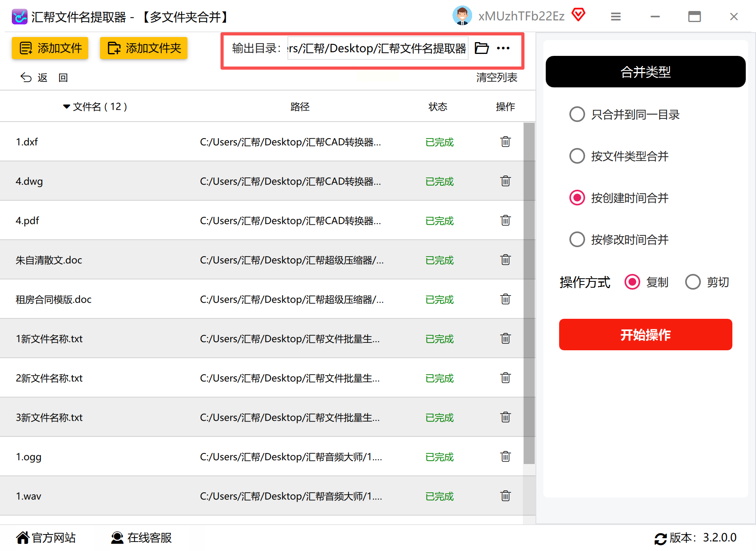The image size is (756, 551).
Task: Select 按修改时间合并 radio button
Action: 577,239
